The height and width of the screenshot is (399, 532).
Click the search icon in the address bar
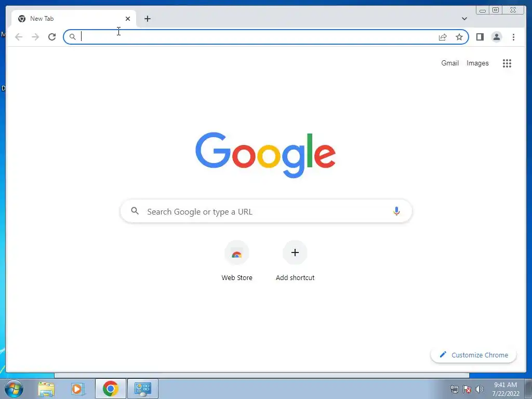pos(72,37)
